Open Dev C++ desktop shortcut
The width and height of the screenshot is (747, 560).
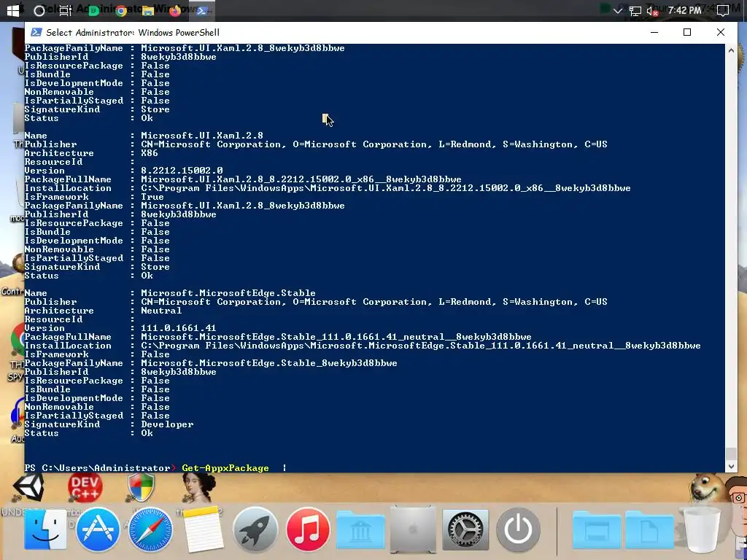tap(85, 488)
